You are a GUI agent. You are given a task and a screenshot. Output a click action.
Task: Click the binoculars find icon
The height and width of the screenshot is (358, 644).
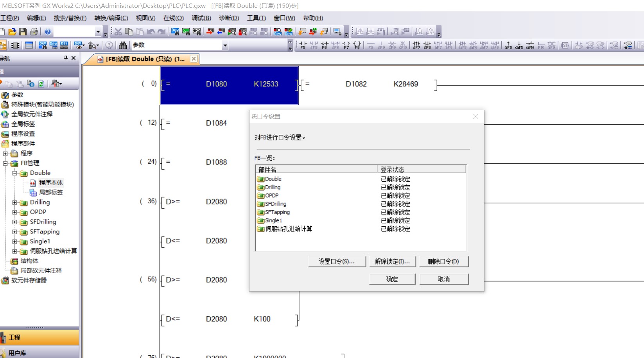(x=123, y=45)
